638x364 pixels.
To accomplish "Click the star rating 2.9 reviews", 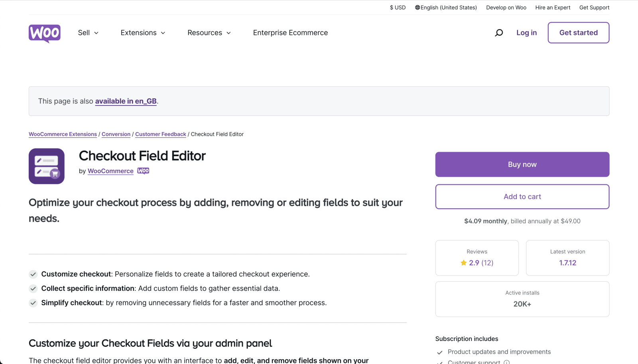I will click(477, 263).
